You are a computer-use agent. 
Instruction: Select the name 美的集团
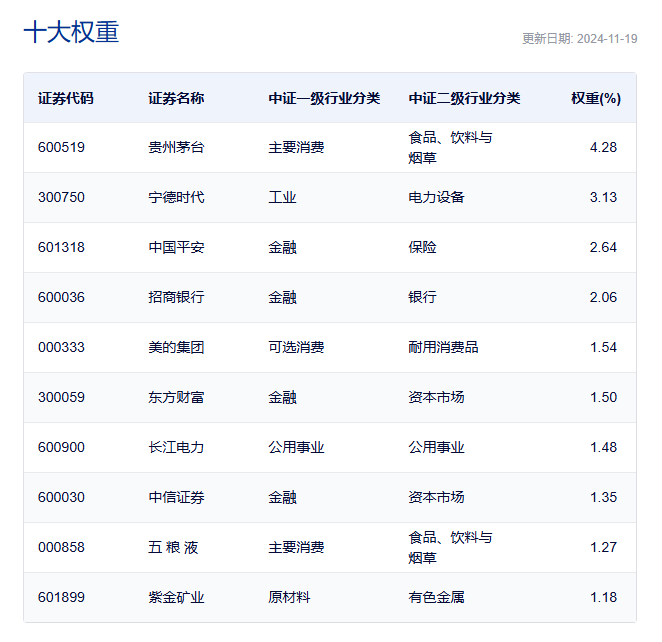[176, 347]
